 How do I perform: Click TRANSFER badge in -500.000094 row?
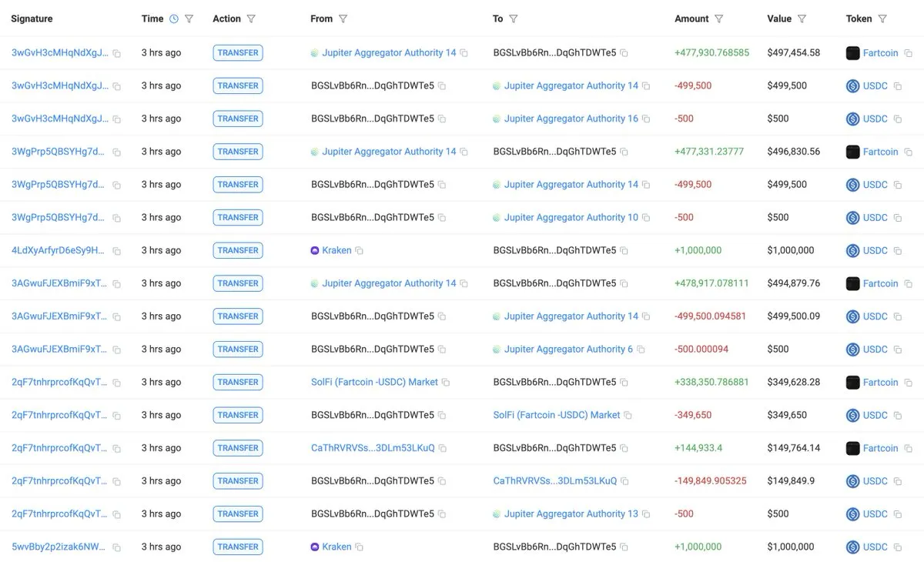click(238, 349)
